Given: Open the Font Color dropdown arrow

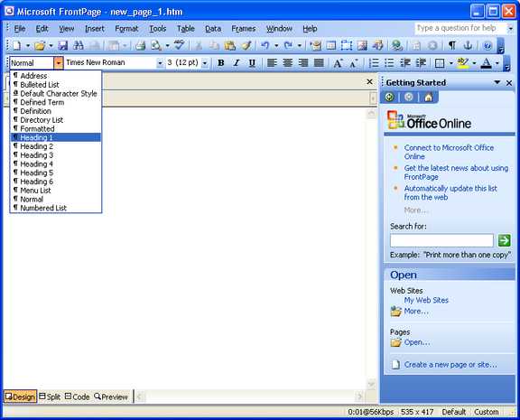Looking at the screenshot, I should point(497,62).
